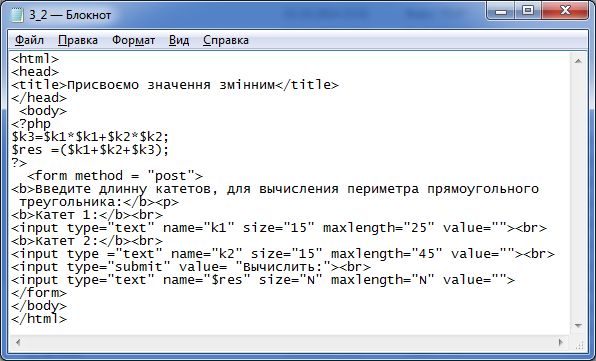Click the window title '3_2 — Блокнот'

tap(70, 15)
